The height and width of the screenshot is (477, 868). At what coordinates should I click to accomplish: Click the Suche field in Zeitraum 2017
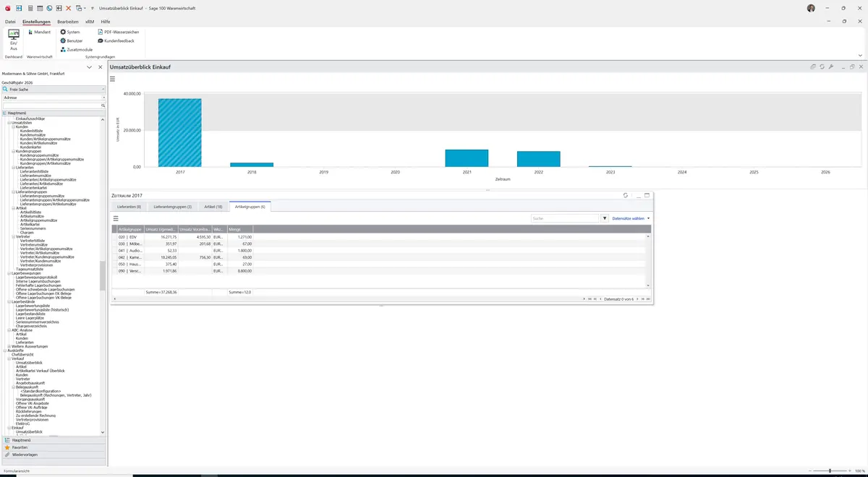(x=566, y=218)
